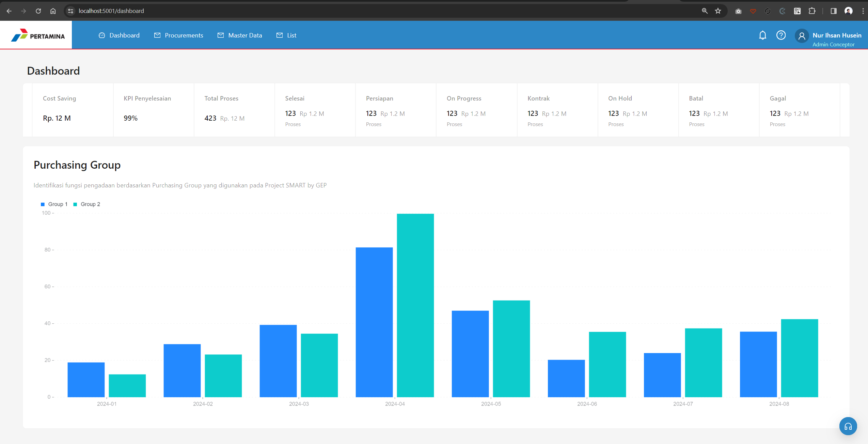Image resolution: width=868 pixels, height=444 pixels.
Task: Select the Cost Saving card
Action: [x=73, y=110]
